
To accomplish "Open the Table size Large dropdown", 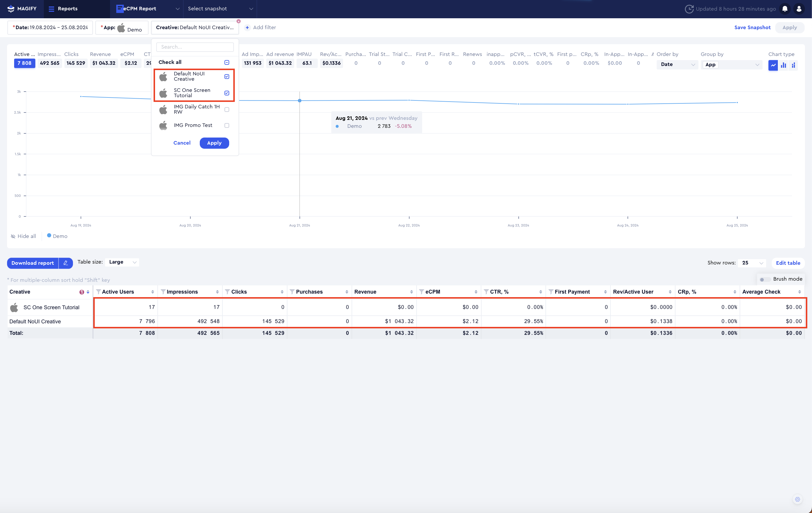I will [x=122, y=262].
